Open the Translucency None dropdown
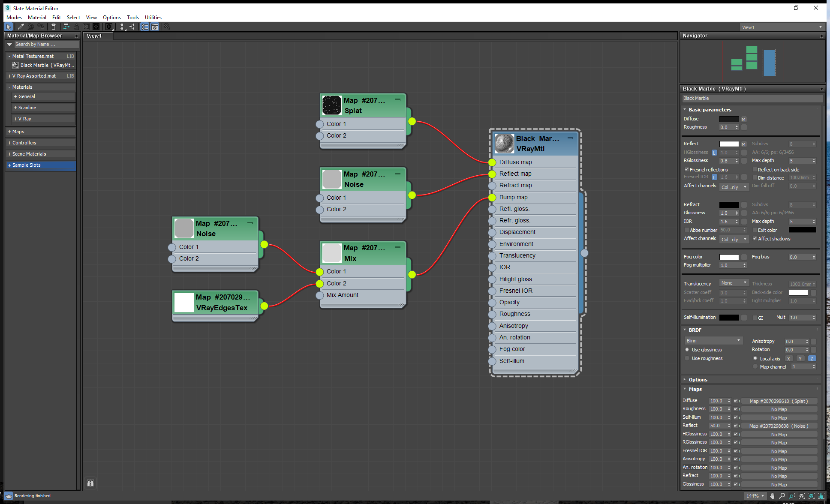This screenshot has height=504, width=830. click(x=734, y=283)
